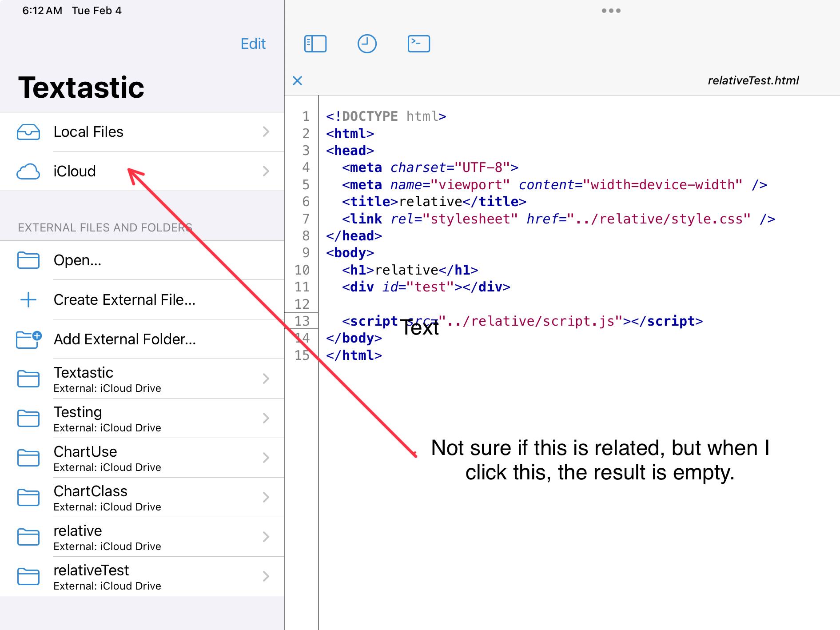Click the status bar clock time

tap(42, 11)
